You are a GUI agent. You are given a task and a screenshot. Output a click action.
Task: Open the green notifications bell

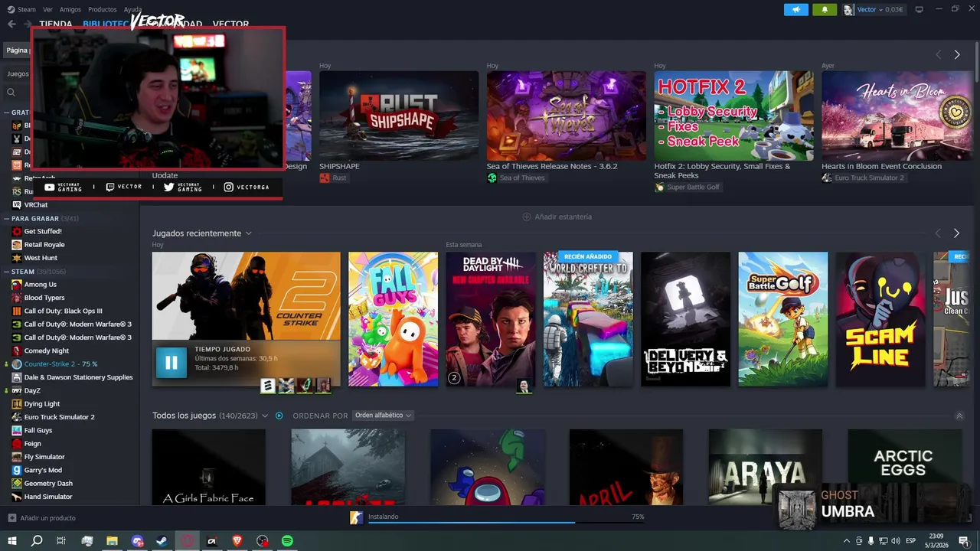825,9
